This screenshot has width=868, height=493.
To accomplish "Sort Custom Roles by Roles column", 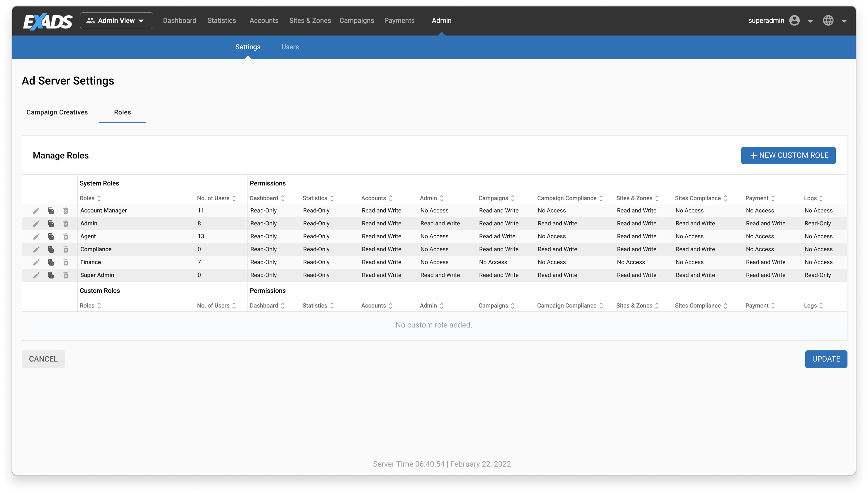I will click(99, 305).
